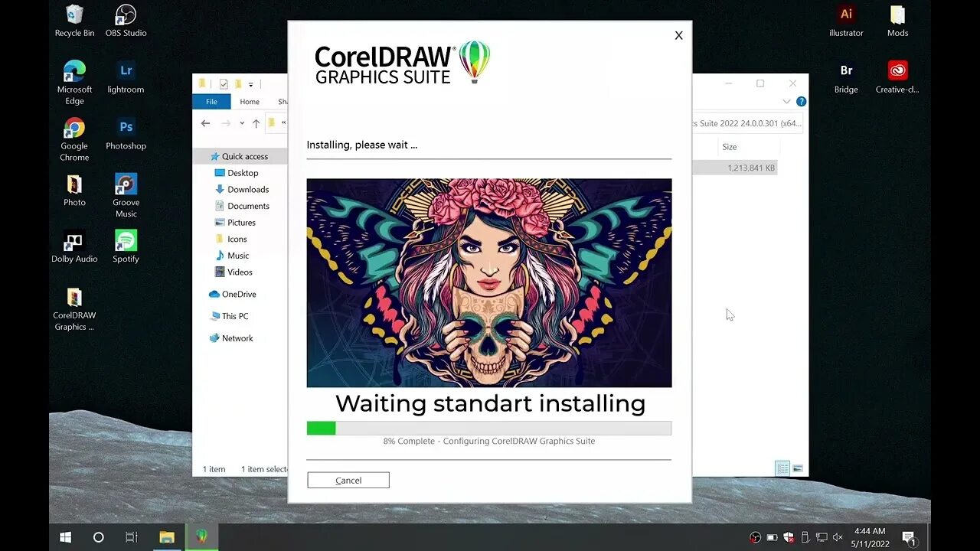Select the Lightroom desktop icon
Image resolution: width=980 pixels, height=551 pixels.
[126, 77]
